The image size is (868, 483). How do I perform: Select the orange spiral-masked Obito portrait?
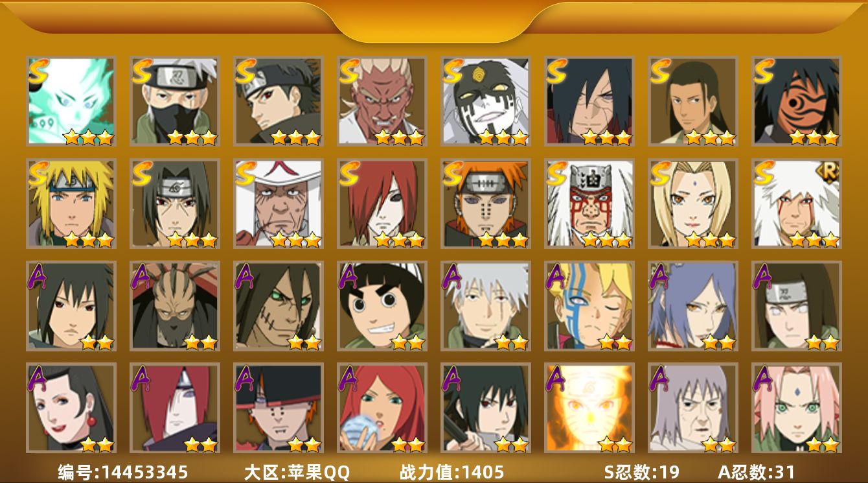(797, 100)
